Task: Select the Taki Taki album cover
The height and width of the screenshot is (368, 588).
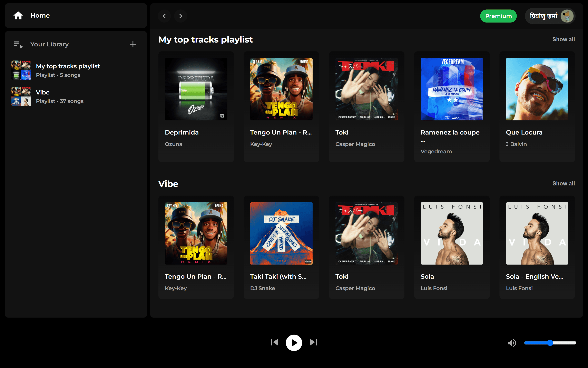Action: [281, 233]
